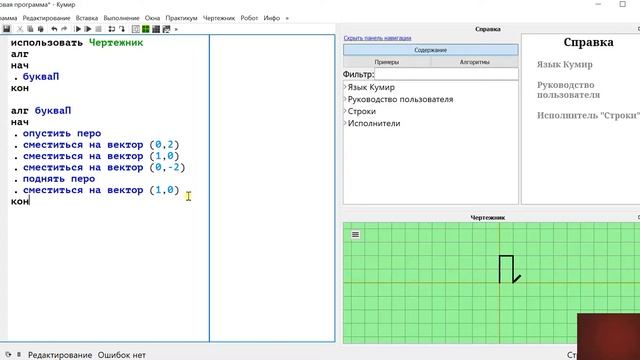The width and height of the screenshot is (640, 360).
Task: Expand the Руководство пользователя tree node
Action: click(345, 99)
